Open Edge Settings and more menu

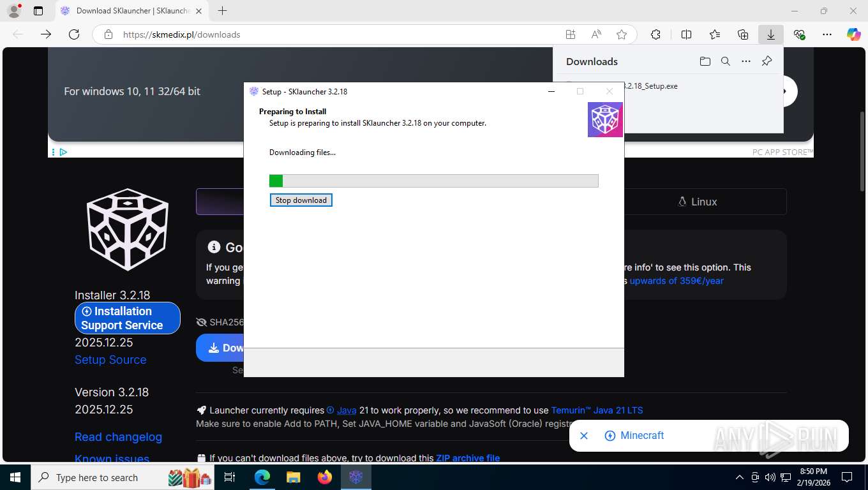827,34
